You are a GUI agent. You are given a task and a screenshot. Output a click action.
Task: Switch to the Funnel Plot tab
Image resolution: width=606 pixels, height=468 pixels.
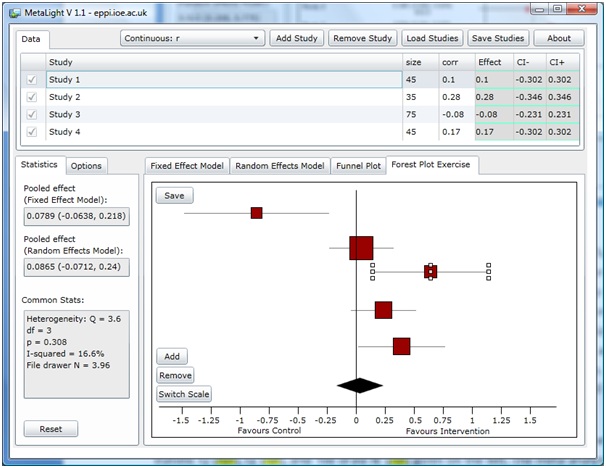(x=360, y=166)
